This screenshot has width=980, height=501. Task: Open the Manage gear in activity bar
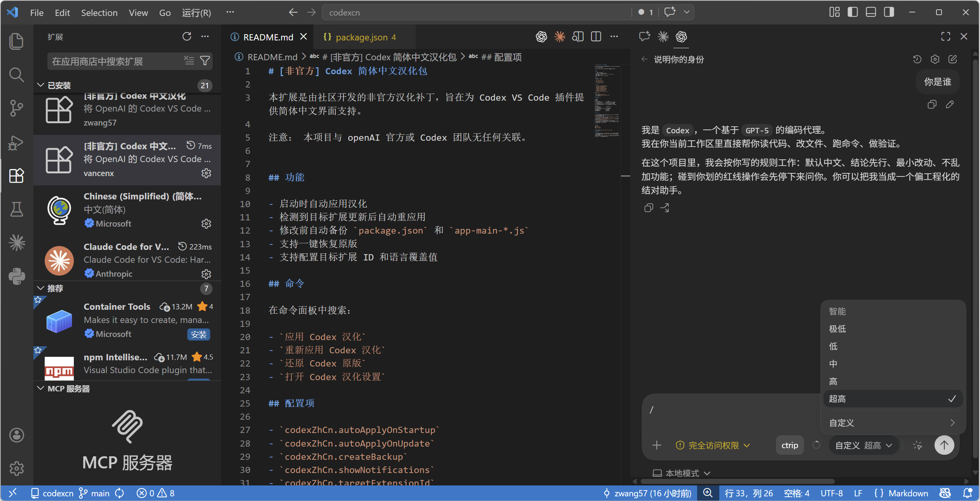coord(16,468)
